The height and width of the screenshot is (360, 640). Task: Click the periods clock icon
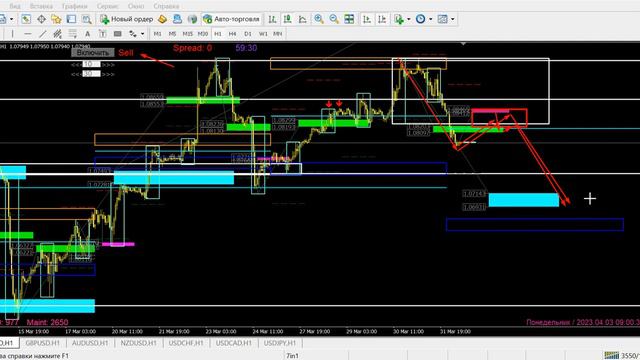[x=420, y=19]
